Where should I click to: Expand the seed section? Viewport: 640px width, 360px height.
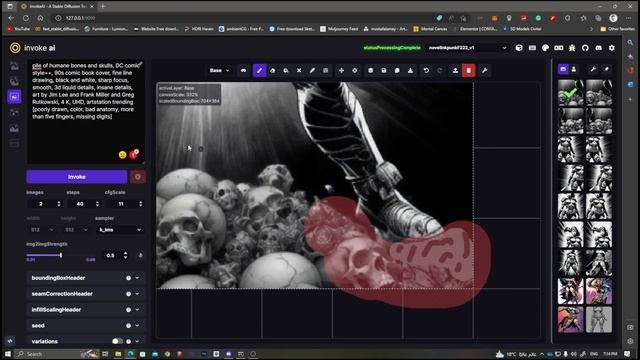click(x=86, y=326)
